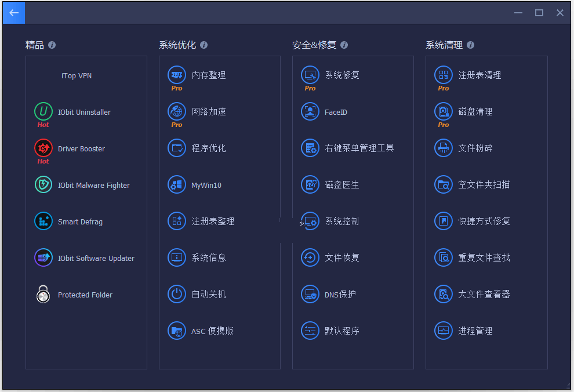Click Smart Defrag text label
Screen dimensions: 574x392
coord(80,222)
